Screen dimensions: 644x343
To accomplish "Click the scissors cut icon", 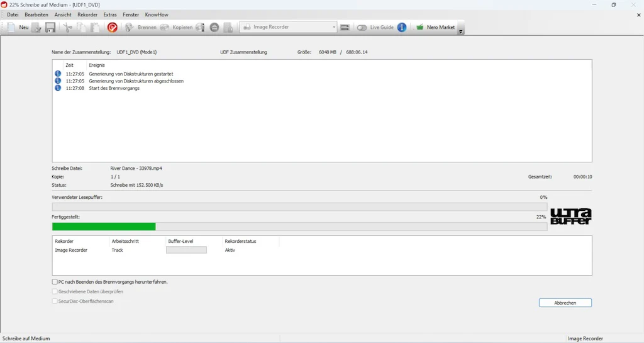I will (x=67, y=27).
